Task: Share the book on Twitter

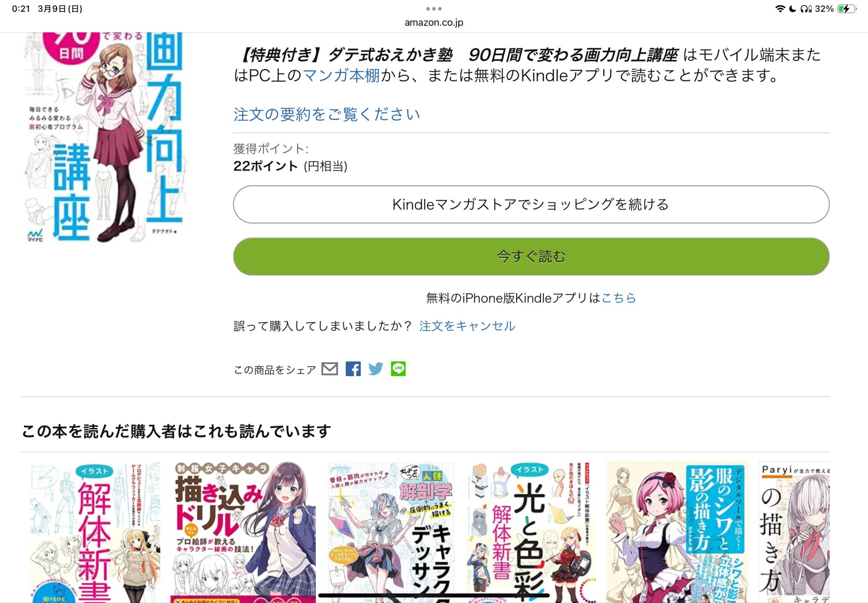Action: click(375, 369)
